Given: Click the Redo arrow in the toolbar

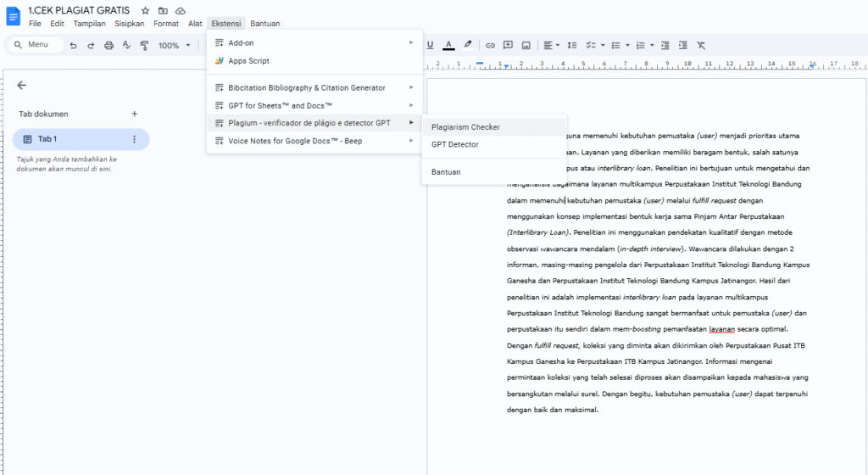Looking at the screenshot, I should pos(91,46).
